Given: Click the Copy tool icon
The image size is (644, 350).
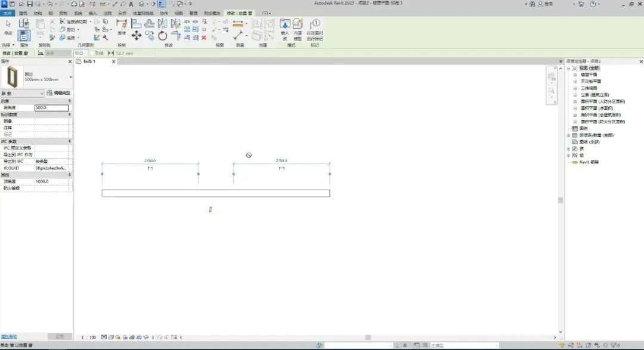Looking at the screenshot, I should tap(150, 36).
